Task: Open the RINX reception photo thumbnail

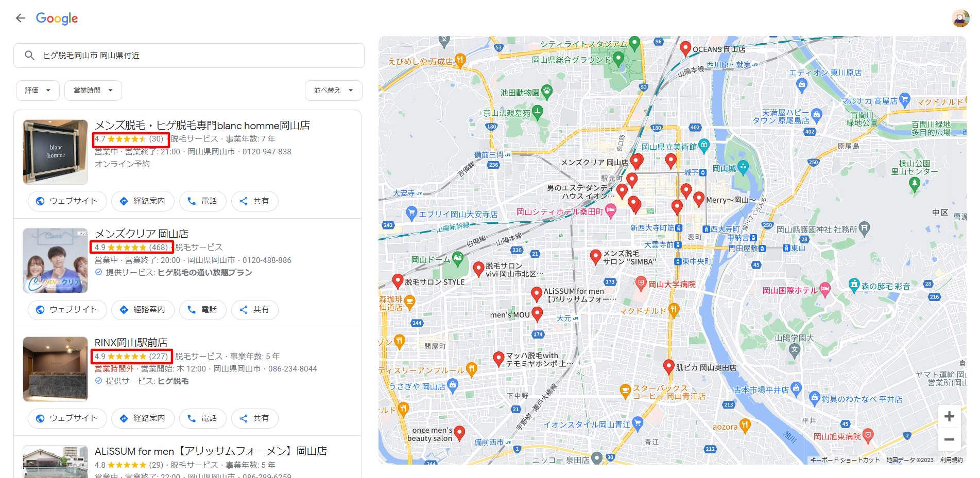Action: 55,369
